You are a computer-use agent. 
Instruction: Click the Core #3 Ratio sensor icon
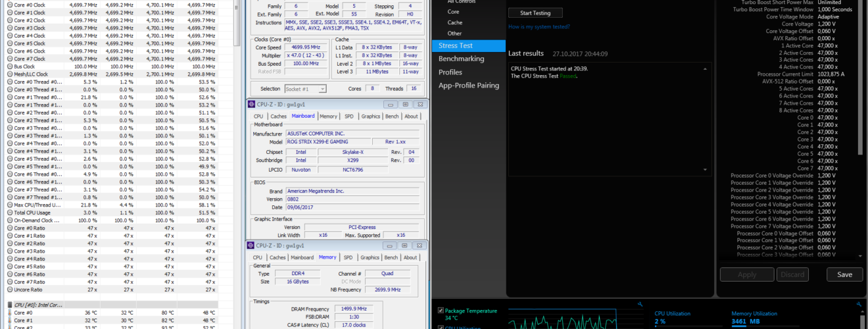10,251
